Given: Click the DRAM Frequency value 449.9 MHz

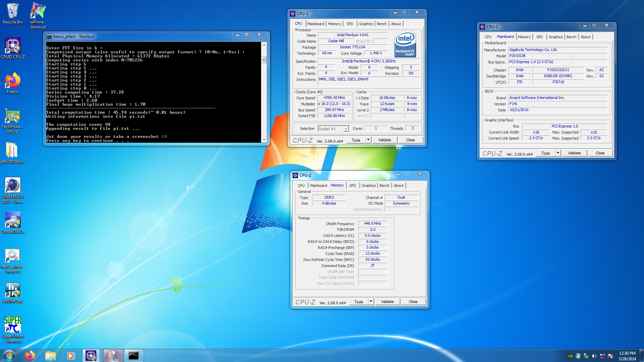Looking at the screenshot, I should click(x=373, y=223).
